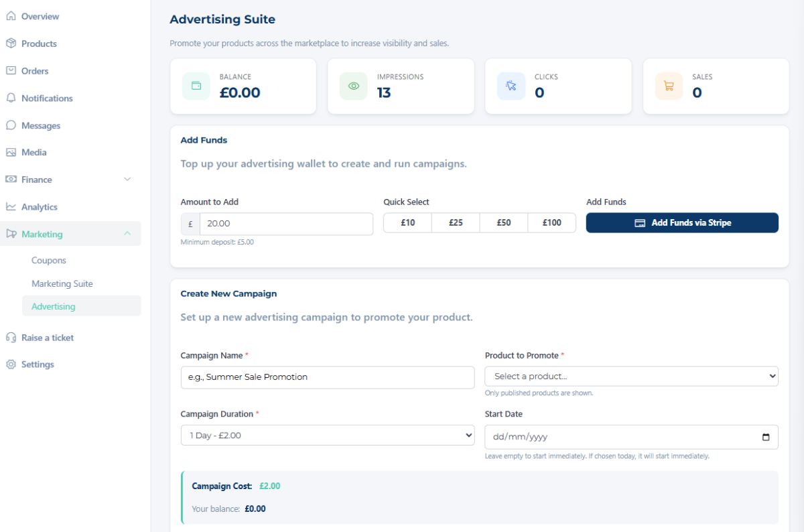Click the Analytics chart icon
The width and height of the screenshot is (804, 532).
click(x=11, y=207)
